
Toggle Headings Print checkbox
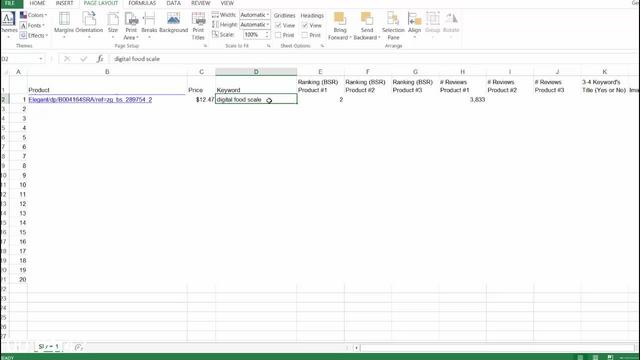pos(304,35)
